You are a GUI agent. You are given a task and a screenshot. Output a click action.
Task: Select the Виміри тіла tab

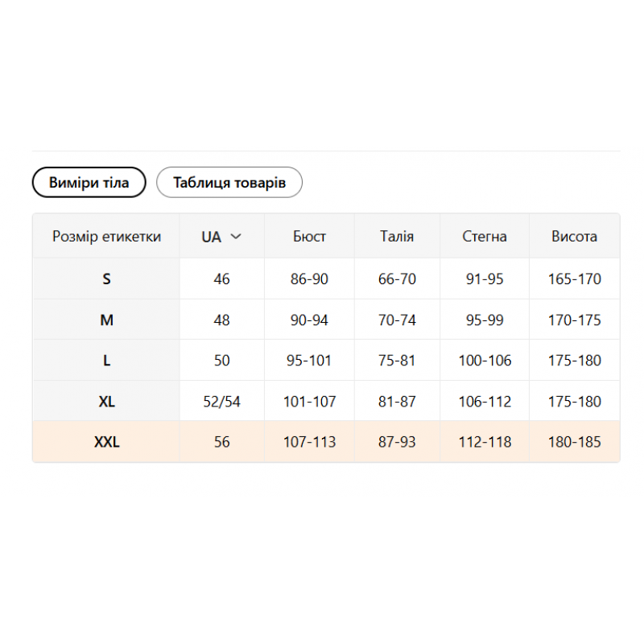(89, 183)
